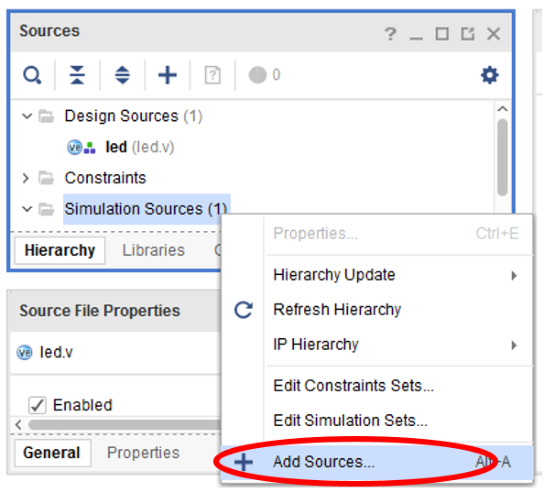Image resolution: width=546 pixels, height=492 pixels.
Task: Collapse the Simulation Sources folder
Action: coord(27,209)
